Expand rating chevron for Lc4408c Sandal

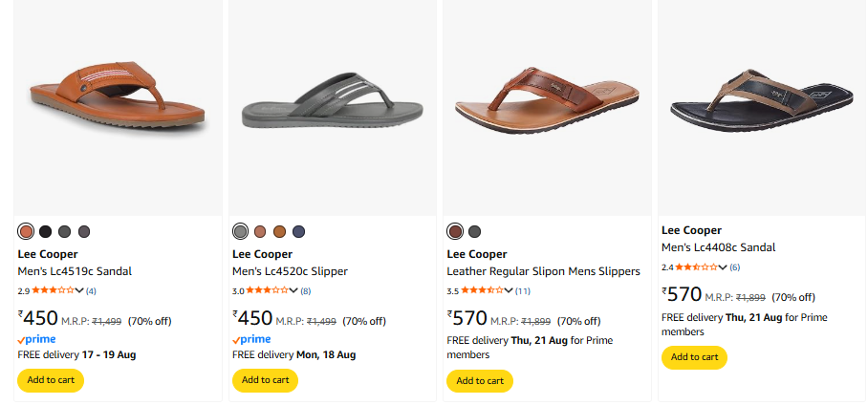tap(723, 266)
